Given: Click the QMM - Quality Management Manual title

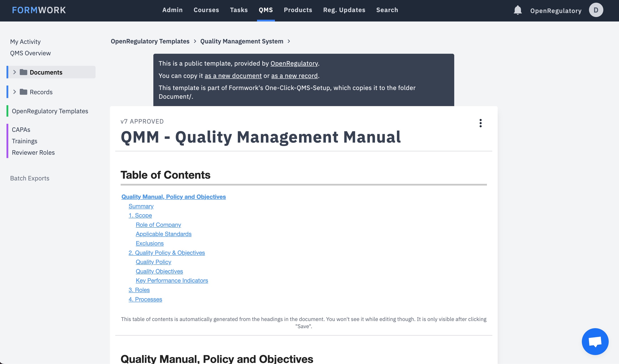Looking at the screenshot, I should click(261, 137).
